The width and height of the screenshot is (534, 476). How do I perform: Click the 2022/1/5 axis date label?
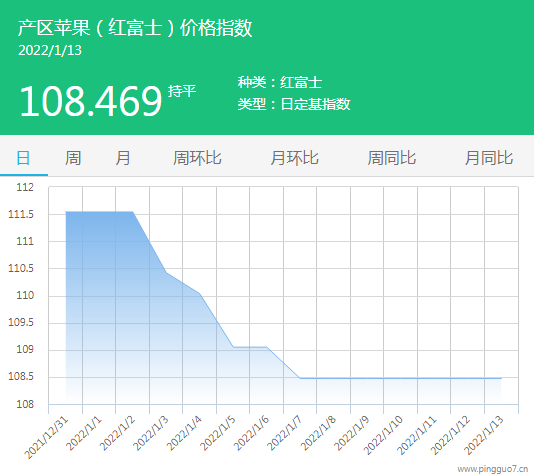click(218, 433)
